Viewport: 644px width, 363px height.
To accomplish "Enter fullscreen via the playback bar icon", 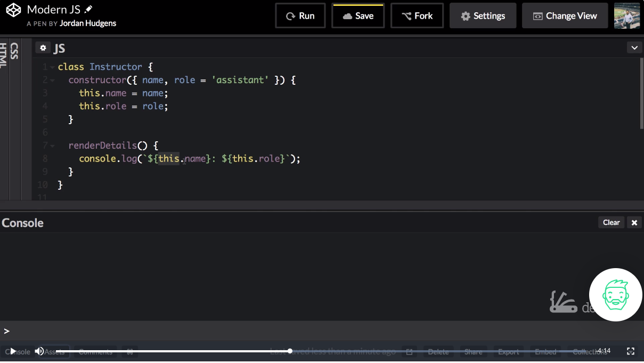I will tap(630, 351).
